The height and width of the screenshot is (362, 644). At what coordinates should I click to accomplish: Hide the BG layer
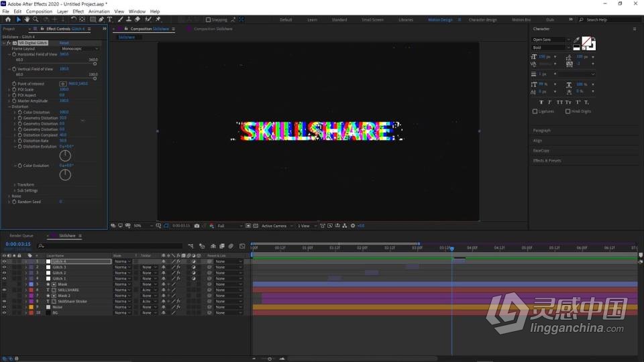coord(4,313)
